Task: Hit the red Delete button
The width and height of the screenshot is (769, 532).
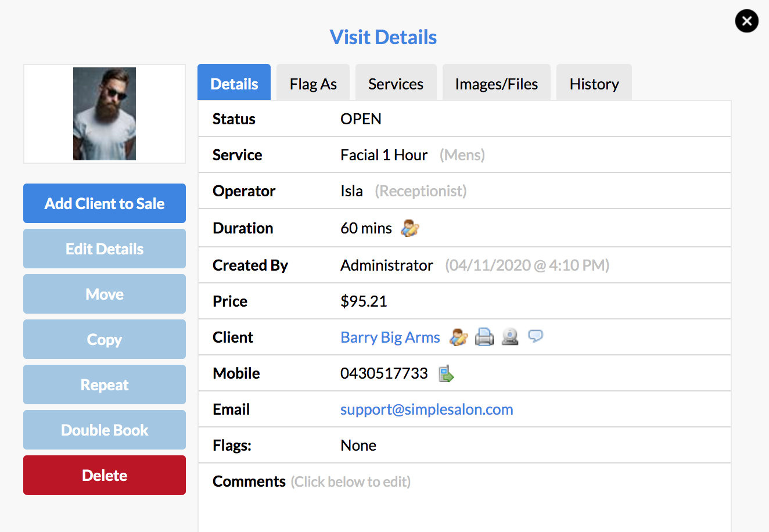Action: (x=105, y=476)
